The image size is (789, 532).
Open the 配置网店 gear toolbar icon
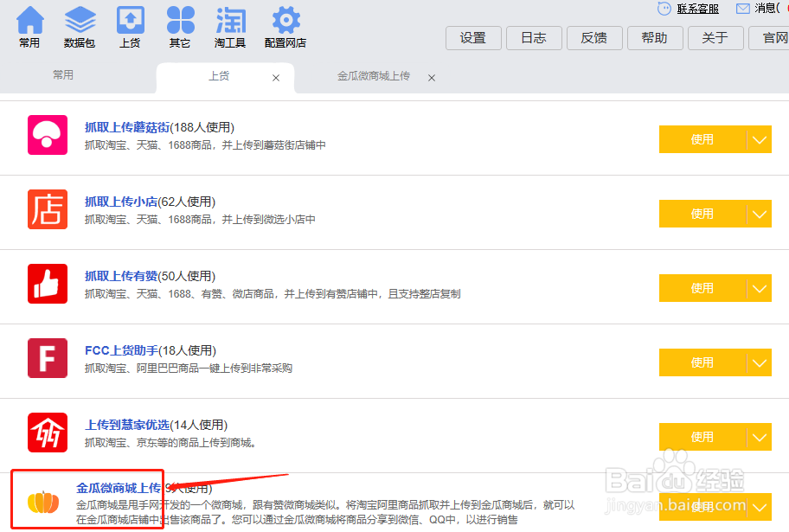(x=285, y=27)
